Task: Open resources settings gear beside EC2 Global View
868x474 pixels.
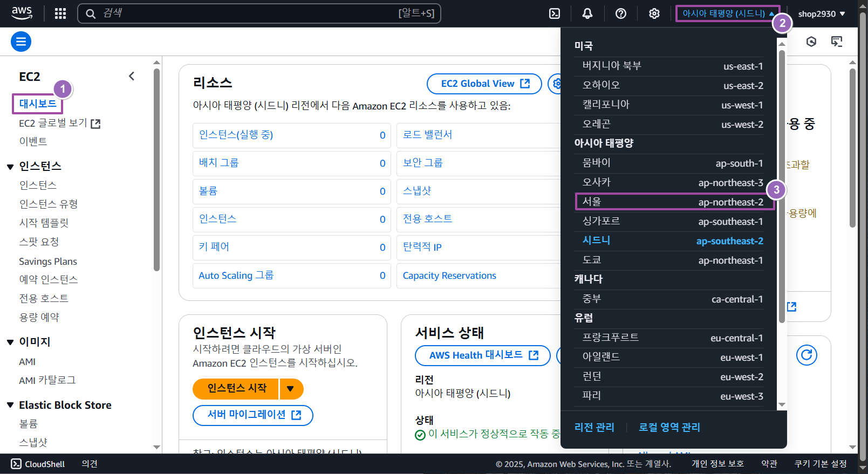Action: (x=556, y=84)
